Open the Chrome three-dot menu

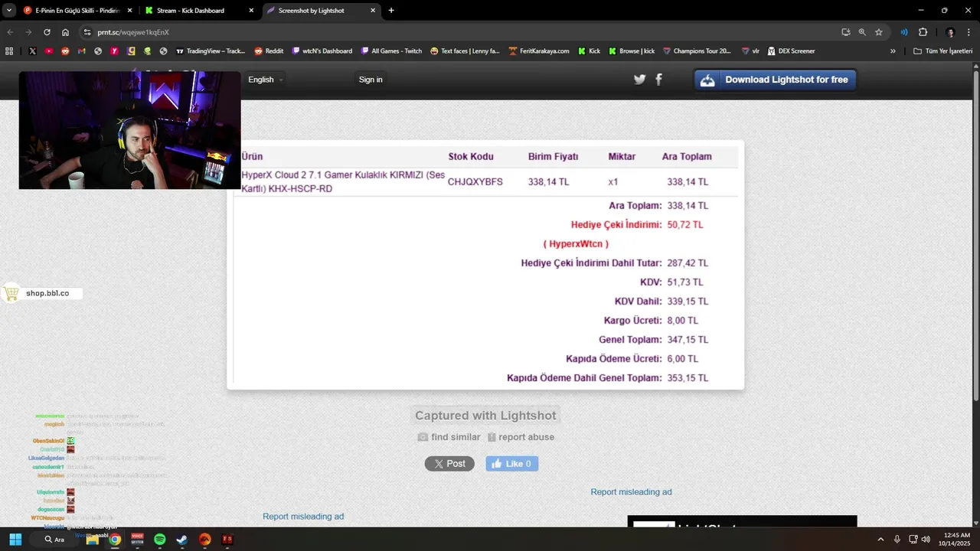[969, 32]
